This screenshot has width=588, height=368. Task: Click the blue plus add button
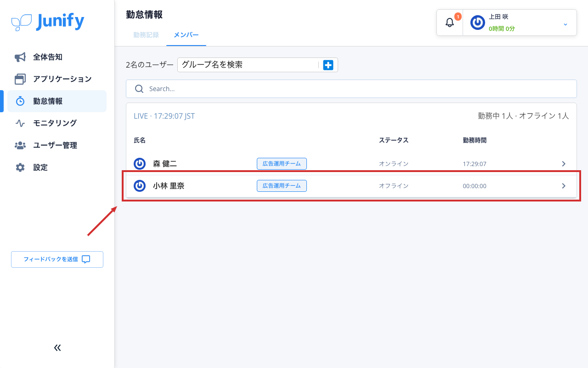(328, 65)
